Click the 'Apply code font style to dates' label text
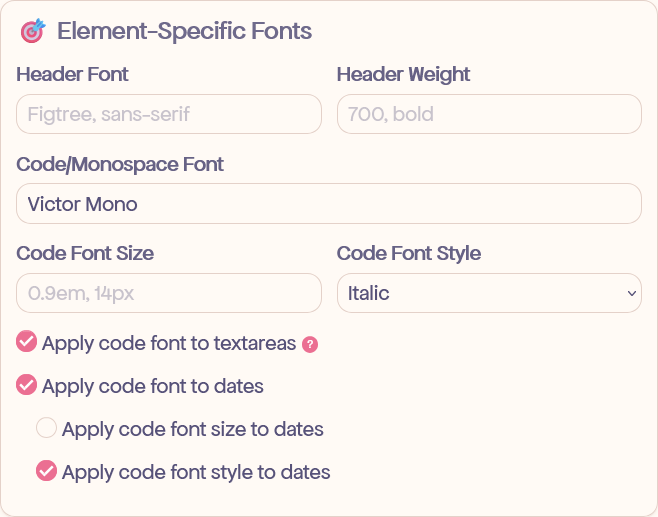This screenshot has width=658, height=517. click(x=196, y=472)
